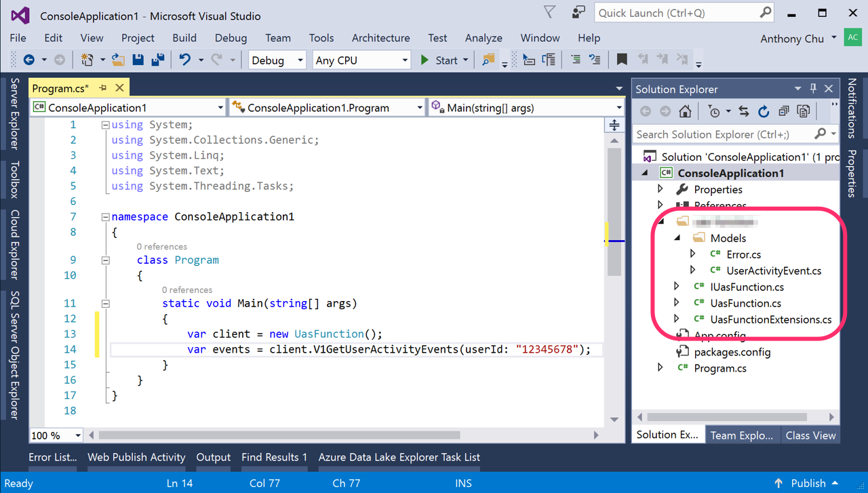Click the notifications flag filter icon
The height and width of the screenshot is (493, 868).
point(550,12)
